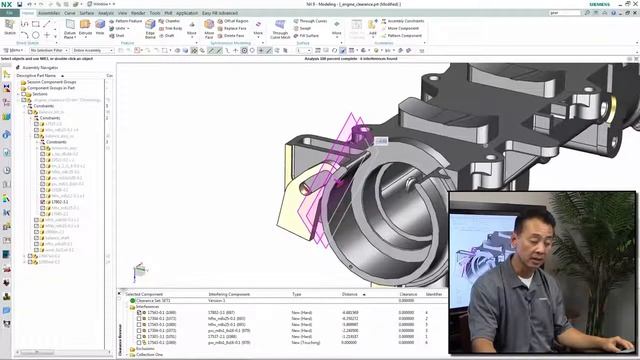The image size is (640, 360).
Task: Click the Trim Body command
Action: 171,28
